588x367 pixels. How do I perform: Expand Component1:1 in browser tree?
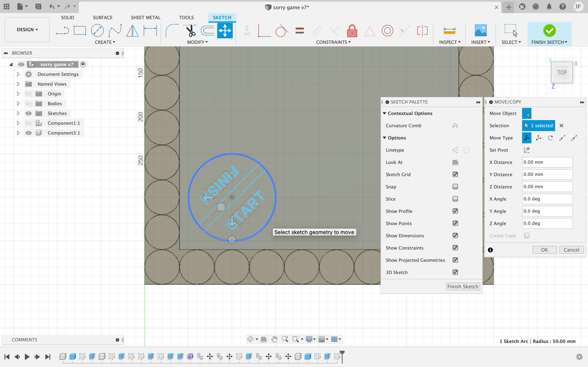coord(18,123)
